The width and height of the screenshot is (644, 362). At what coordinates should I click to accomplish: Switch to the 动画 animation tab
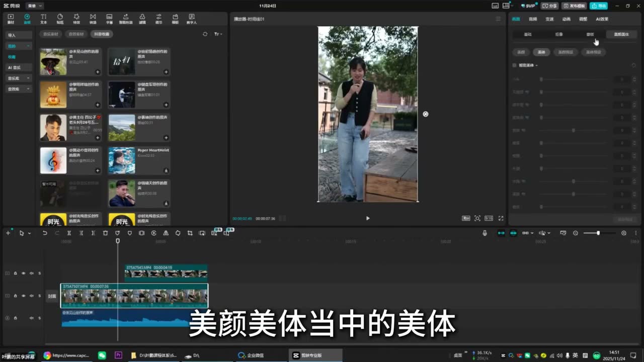pos(567,19)
